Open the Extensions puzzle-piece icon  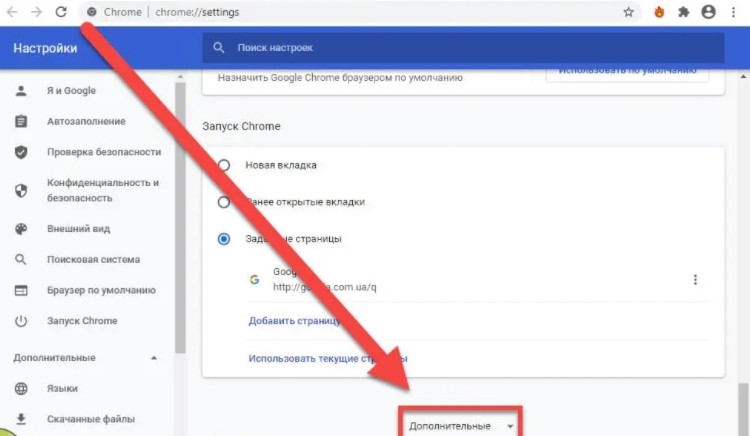tap(684, 12)
